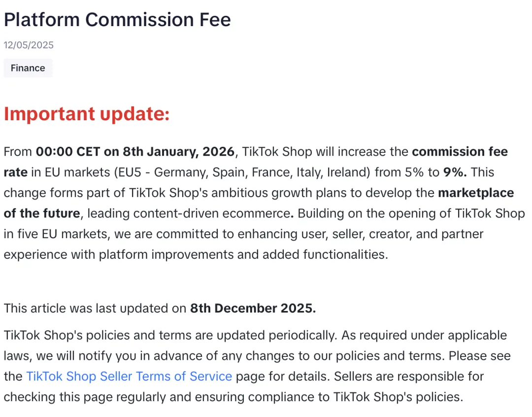Click the "leading content-driven ecommerce" phrase
Viewport: 532px width, 417px height.
[189, 213]
